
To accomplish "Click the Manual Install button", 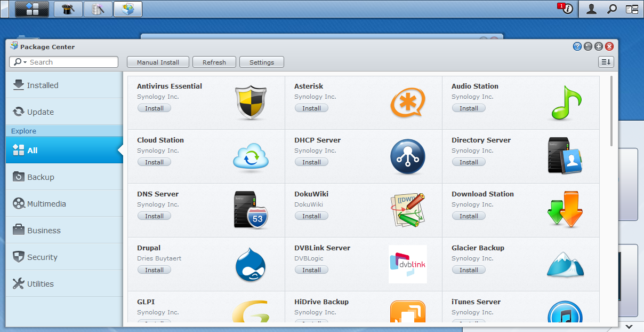I will 158,62.
